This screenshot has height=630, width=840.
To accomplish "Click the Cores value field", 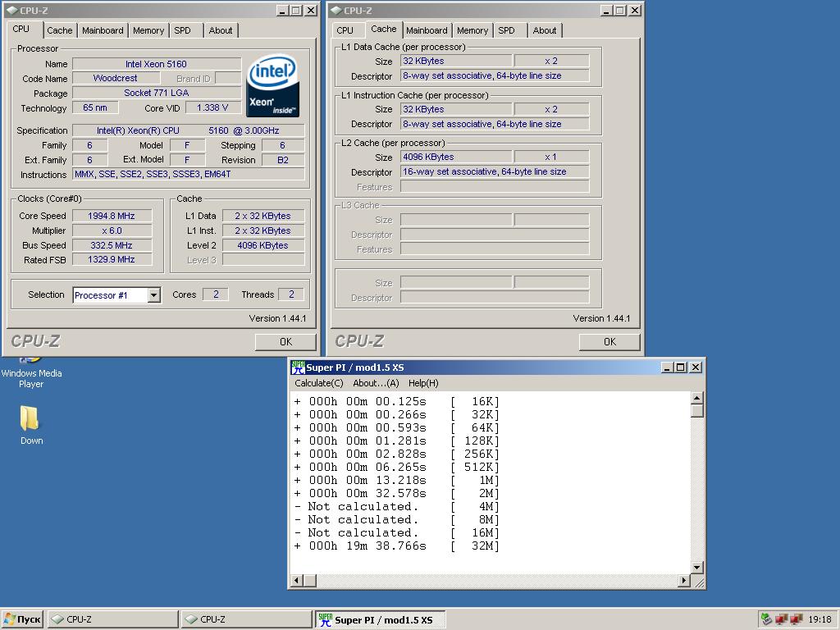I will pos(216,294).
